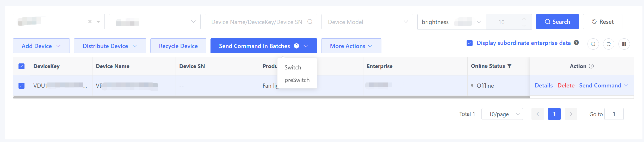Open the column grid settings icon
Viewport: 644px width, 142px height.
[624, 44]
